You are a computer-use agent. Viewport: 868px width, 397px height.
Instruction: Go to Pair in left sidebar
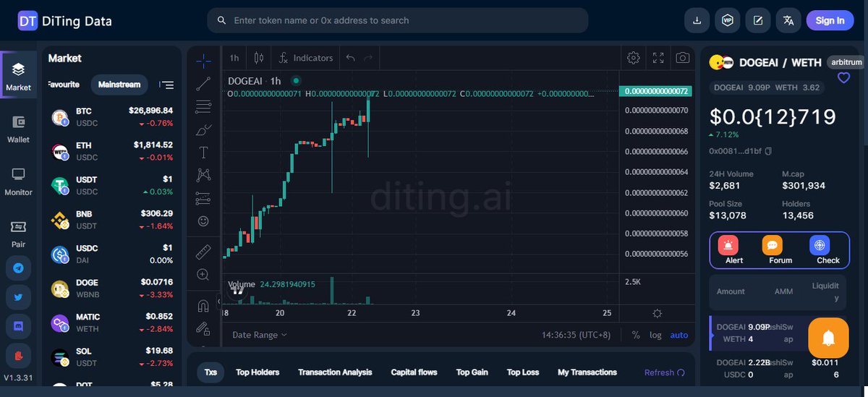click(x=19, y=234)
